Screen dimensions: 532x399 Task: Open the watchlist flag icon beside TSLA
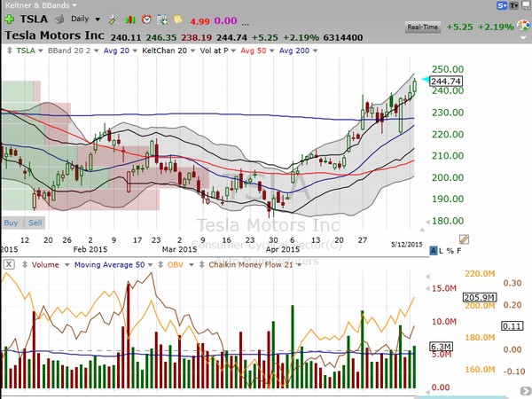(59, 20)
